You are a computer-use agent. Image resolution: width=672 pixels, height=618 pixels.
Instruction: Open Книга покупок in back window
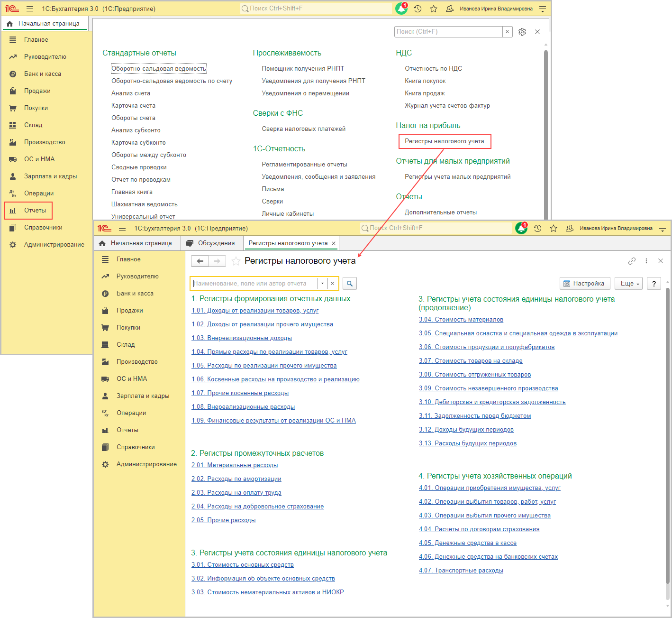425,81
